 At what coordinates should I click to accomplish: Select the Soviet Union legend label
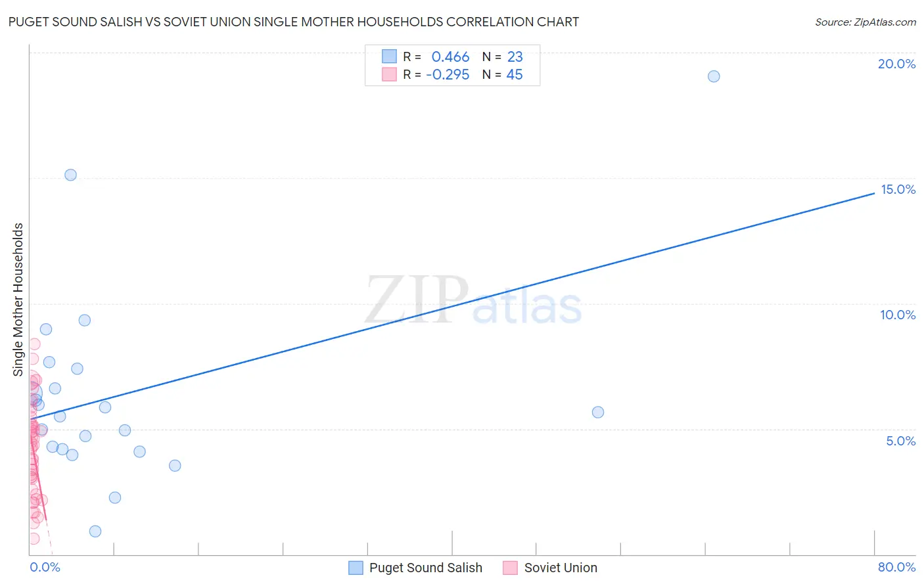(561, 568)
